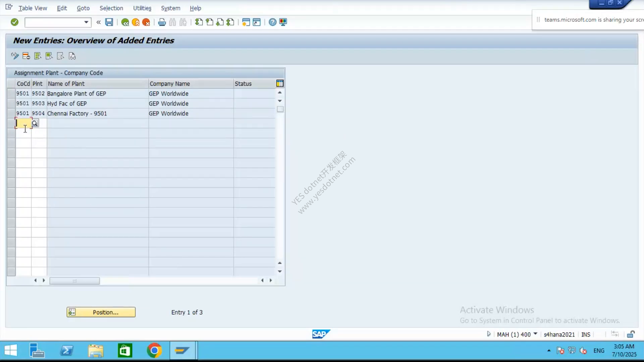The image size is (644, 362).
Task: Click the horizontal scrollbar thumb
Action: pos(74,281)
